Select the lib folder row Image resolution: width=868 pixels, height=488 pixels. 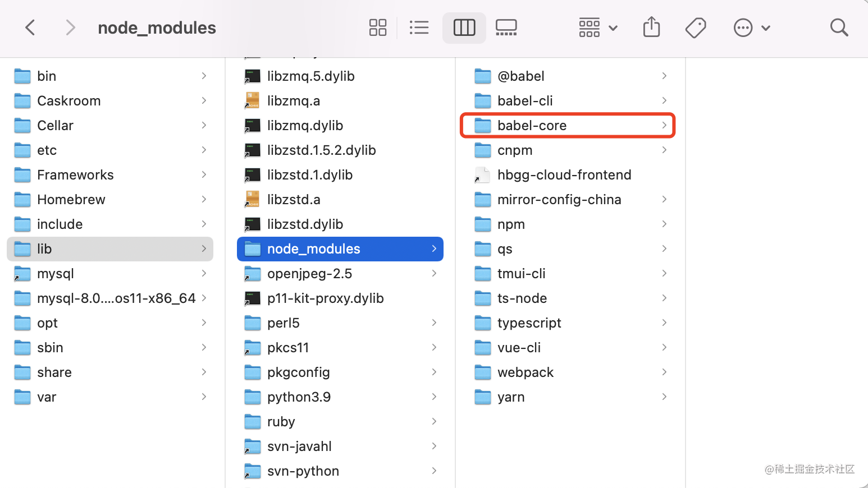pos(110,248)
